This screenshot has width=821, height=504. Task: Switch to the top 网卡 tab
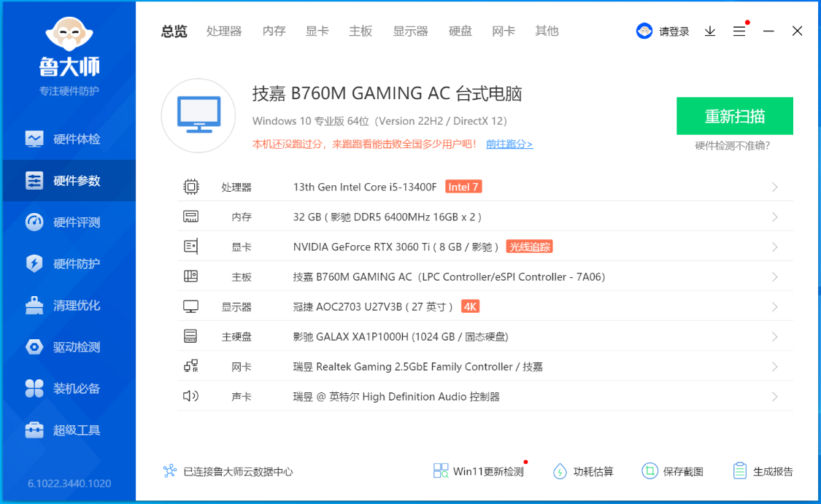(x=504, y=31)
